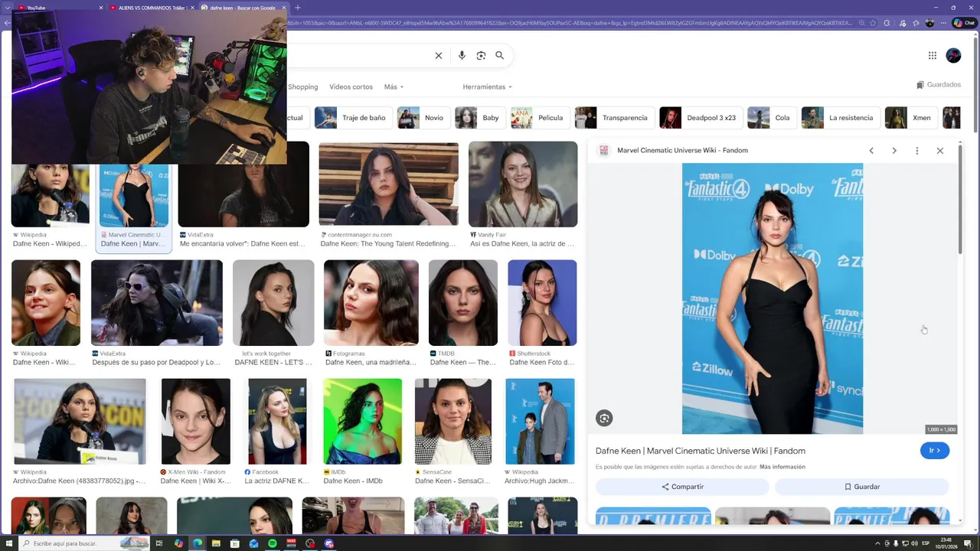Screen dimensions: 980x551
Task: Open the Google account avatar
Action: pos(953,55)
